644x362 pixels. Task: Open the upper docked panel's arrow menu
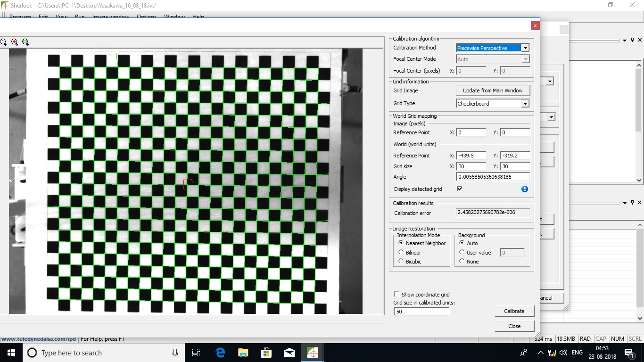coord(625,41)
